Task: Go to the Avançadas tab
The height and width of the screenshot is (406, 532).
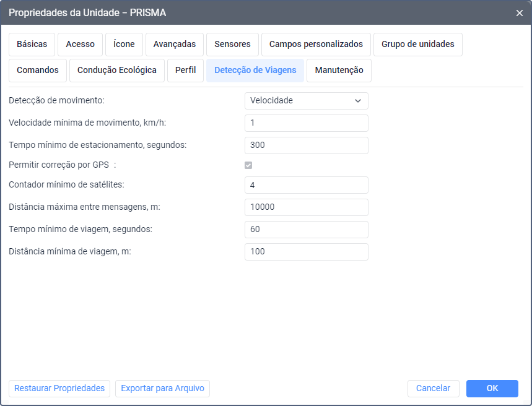Action: tap(175, 45)
